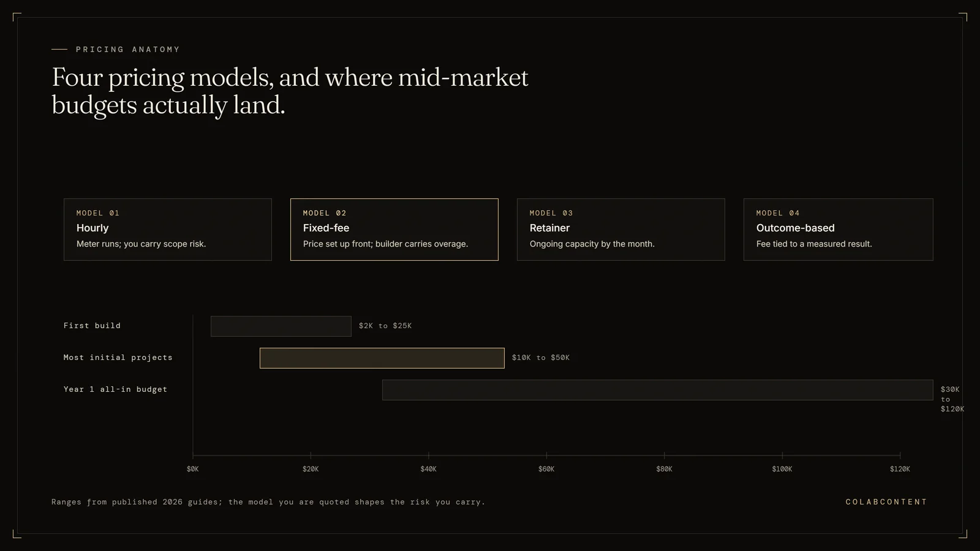Click the Year 1 all-in budget bar
Image resolution: width=980 pixels, height=551 pixels.
pyautogui.click(x=658, y=390)
